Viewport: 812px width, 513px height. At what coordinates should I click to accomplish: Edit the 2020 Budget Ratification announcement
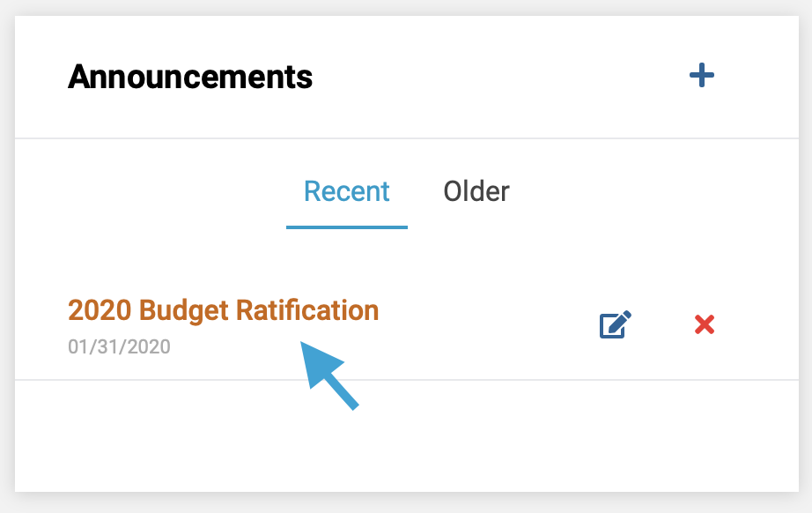[616, 324]
